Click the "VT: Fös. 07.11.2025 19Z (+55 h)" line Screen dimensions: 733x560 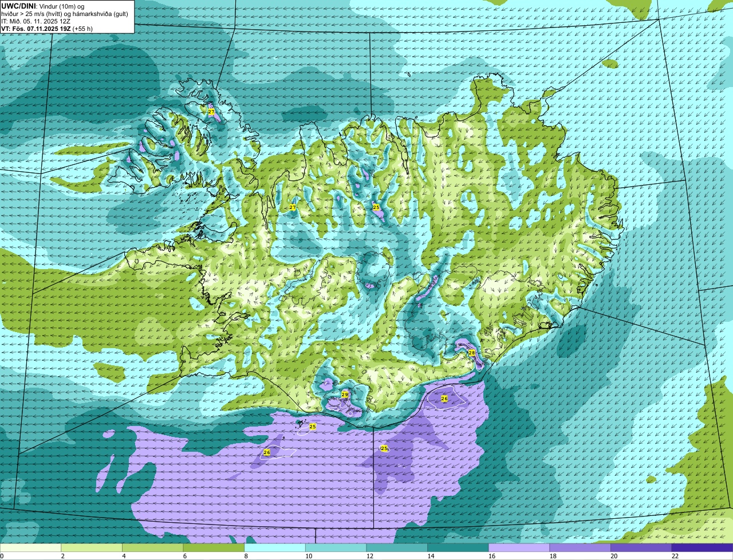coord(47,28)
